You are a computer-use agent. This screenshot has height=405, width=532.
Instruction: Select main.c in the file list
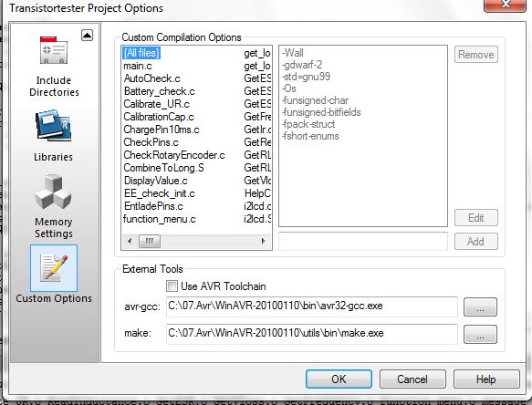click(138, 66)
